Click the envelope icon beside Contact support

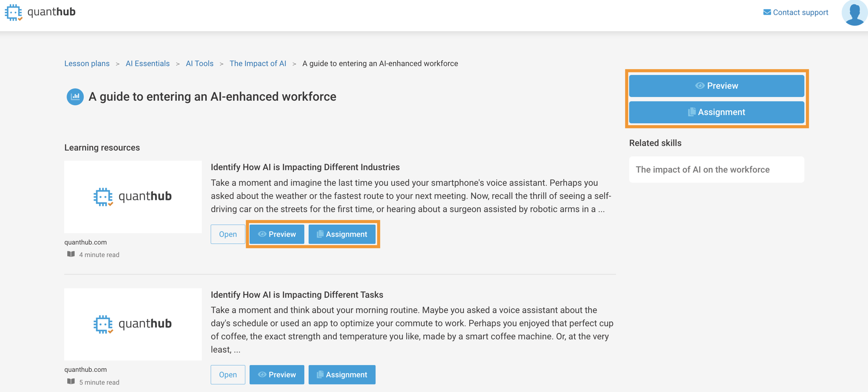click(x=767, y=12)
